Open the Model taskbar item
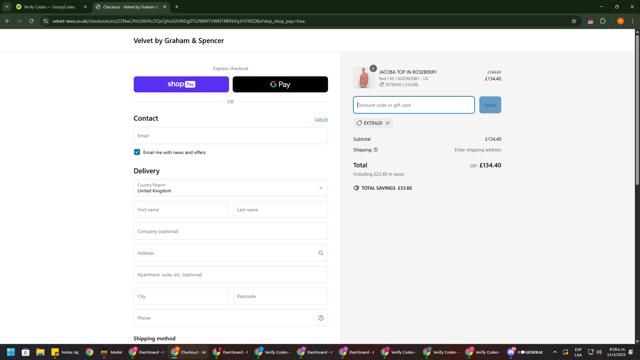Viewport: 640px width, 360px height. pyautogui.click(x=111, y=352)
